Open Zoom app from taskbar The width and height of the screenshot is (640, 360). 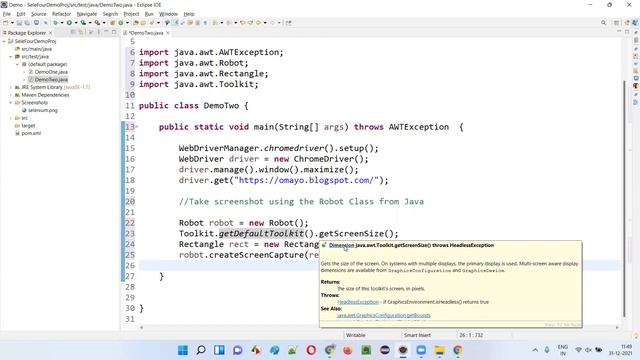421,350
